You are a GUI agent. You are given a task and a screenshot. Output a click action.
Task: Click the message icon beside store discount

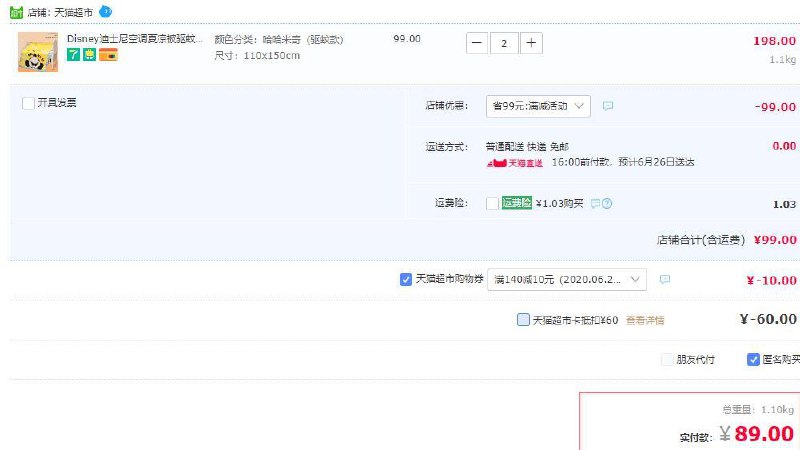[608, 106]
